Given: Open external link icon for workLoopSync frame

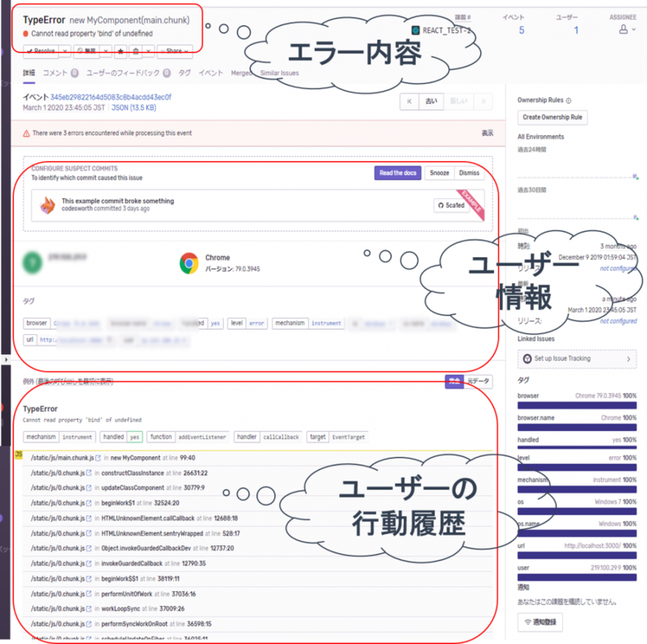Looking at the screenshot, I should [x=89, y=609].
